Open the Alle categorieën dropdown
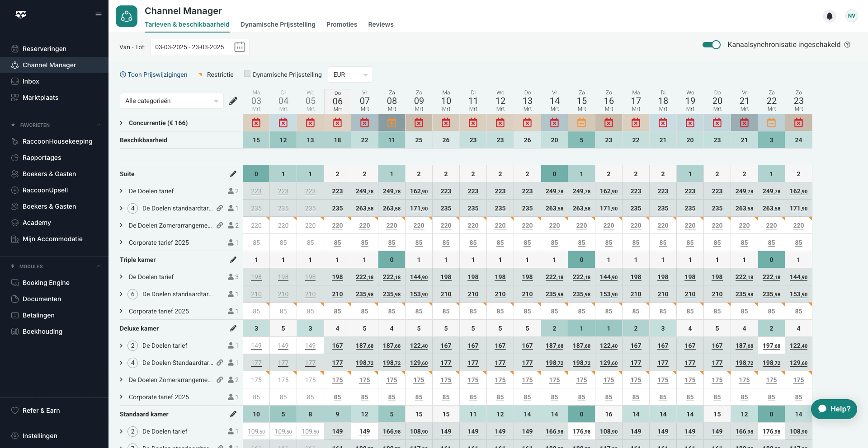This screenshot has width=868, height=448. coord(171,101)
